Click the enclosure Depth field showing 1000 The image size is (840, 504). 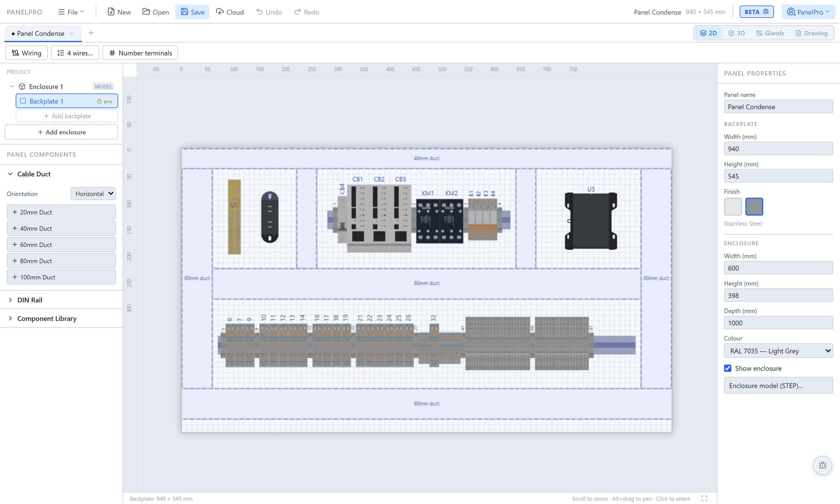pyautogui.click(x=778, y=323)
